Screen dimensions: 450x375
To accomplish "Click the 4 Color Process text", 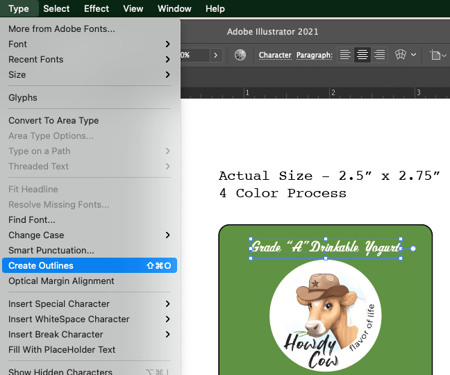I will [x=283, y=193].
